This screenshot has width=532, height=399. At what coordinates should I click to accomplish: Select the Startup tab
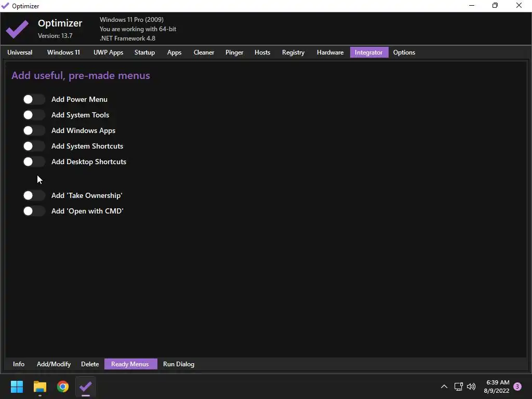click(144, 52)
